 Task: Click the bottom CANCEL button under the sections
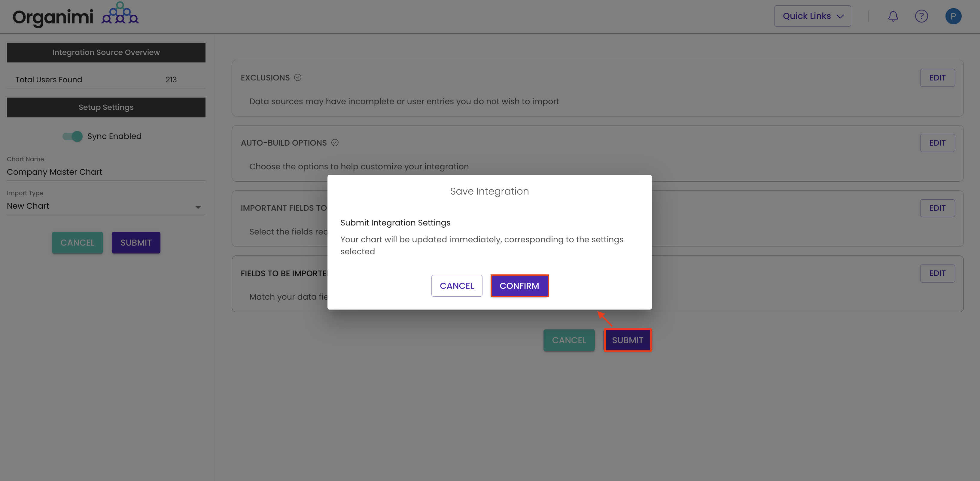(569, 340)
